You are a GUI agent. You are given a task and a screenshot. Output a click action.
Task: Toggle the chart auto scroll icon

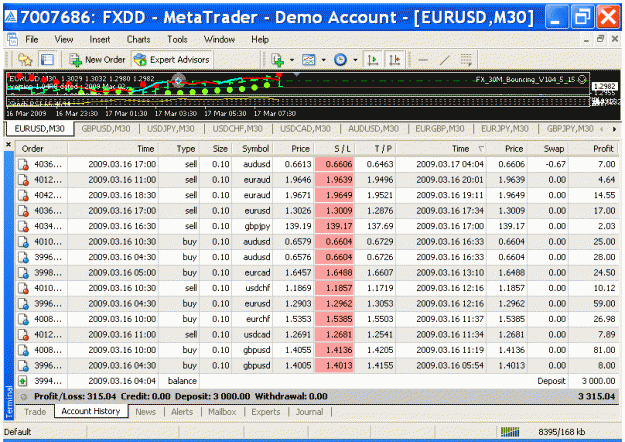[373, 60]
